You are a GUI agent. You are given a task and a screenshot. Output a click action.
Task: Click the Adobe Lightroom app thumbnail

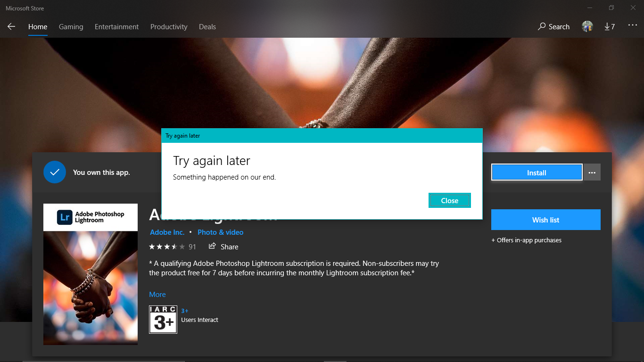pos(91,274)
